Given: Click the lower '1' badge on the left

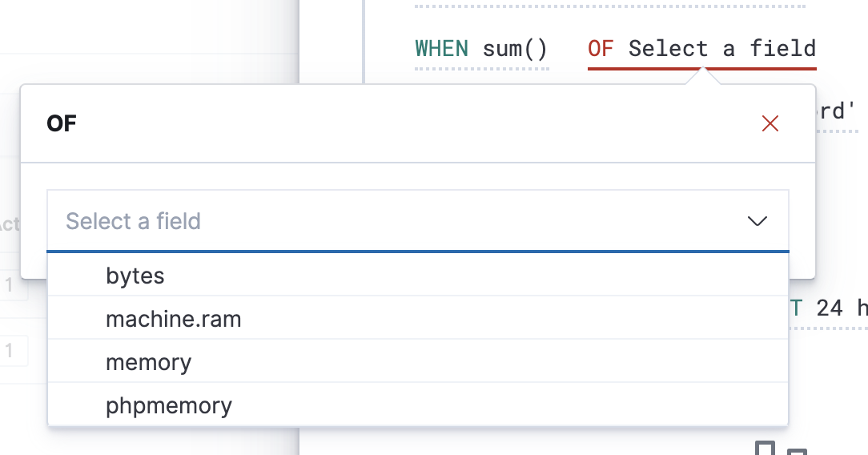Looking at the screenshot, I should pyautogui.click(x=10, y=350).
